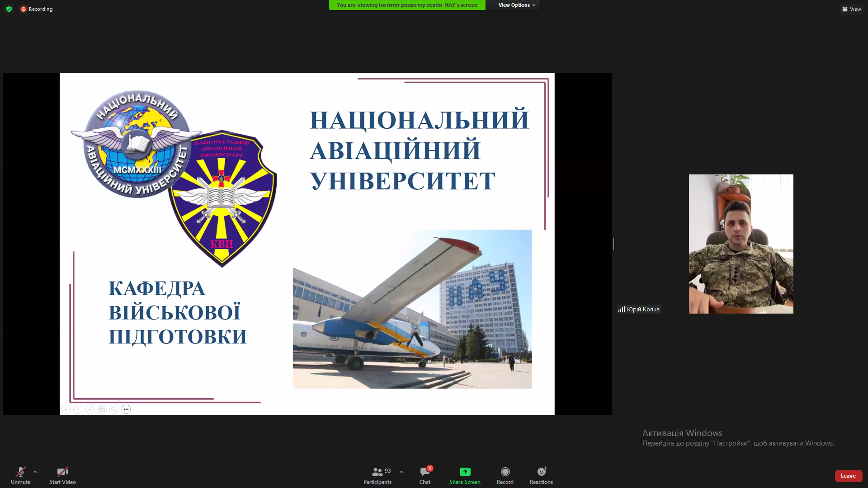Viewport: 868px width, 488px height.
Task: Click the Recording indicator
Action: tap(37, 9)
